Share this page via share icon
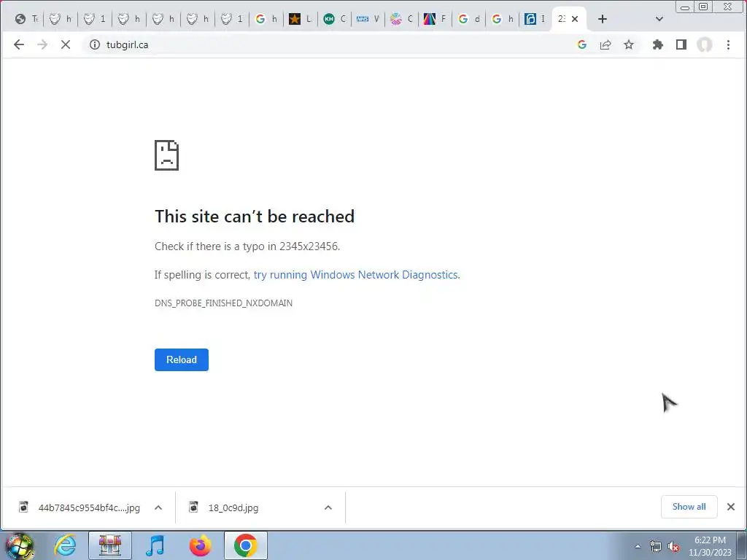Screen dimensions: 747x560 [605, 44]
